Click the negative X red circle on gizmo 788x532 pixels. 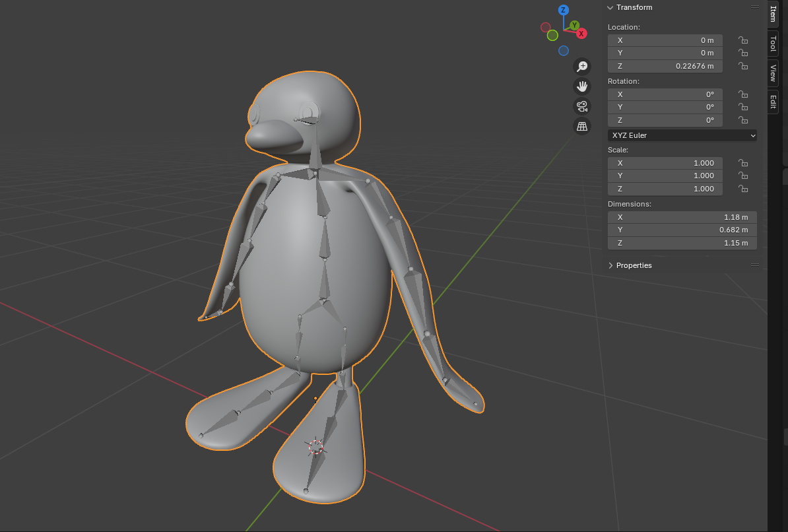tap(545, 27)
